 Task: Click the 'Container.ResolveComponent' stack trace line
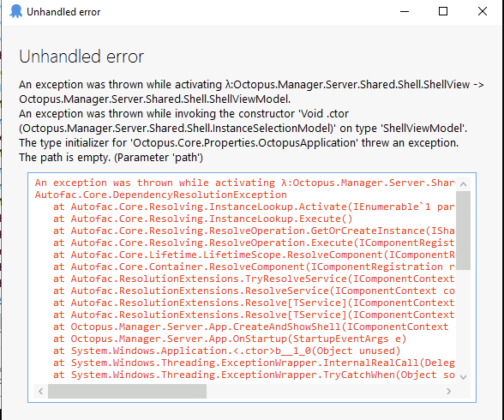(x=254, y=267)
